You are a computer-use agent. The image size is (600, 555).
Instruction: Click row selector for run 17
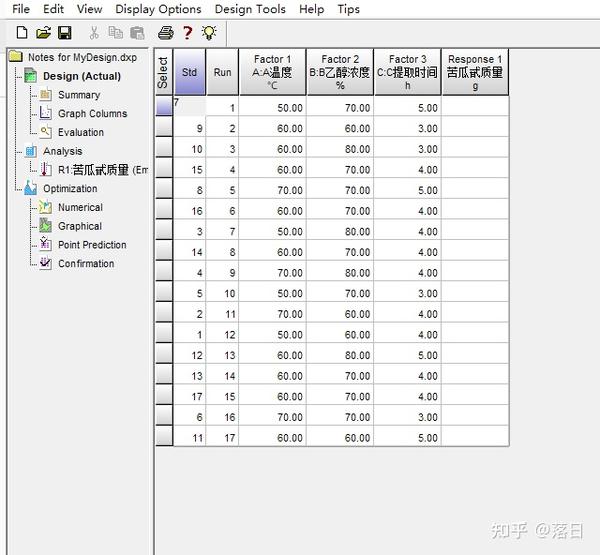click(x=164, y=436)
